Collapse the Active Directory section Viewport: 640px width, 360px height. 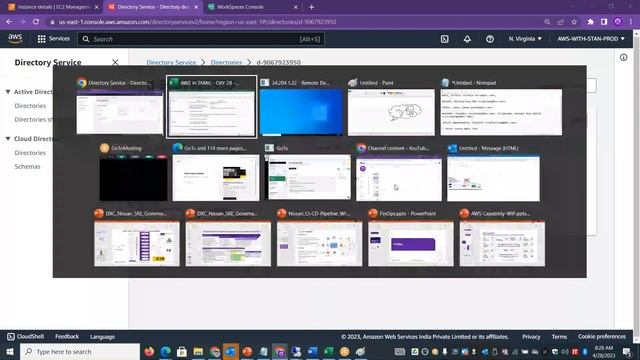[8, 92]
